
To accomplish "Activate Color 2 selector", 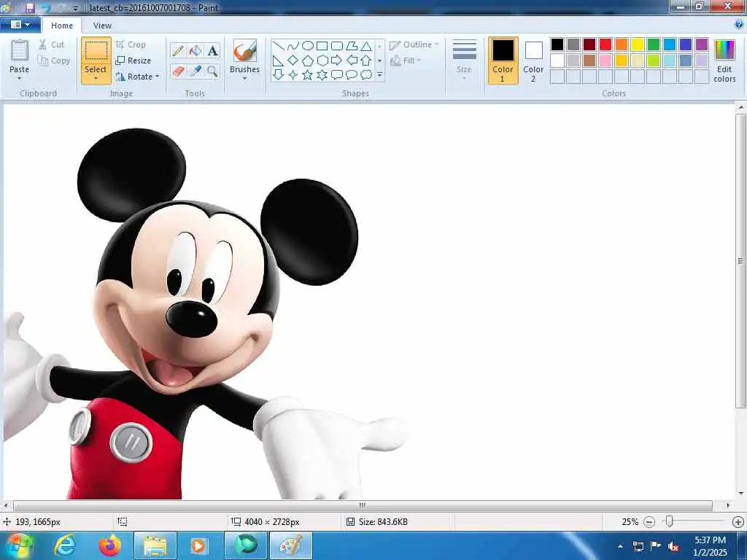I will pyautogui.click(x=533, y=61).
